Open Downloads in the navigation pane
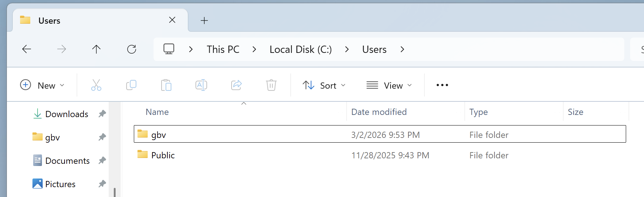This screenshot has width=644, height=197. coord(66,114)
